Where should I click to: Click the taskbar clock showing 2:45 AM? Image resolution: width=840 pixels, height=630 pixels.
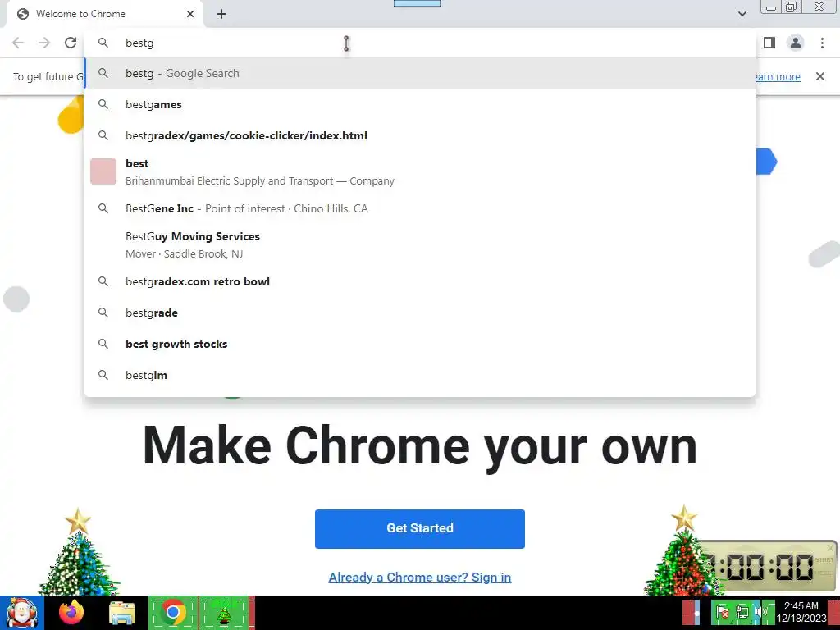(801, 612)
